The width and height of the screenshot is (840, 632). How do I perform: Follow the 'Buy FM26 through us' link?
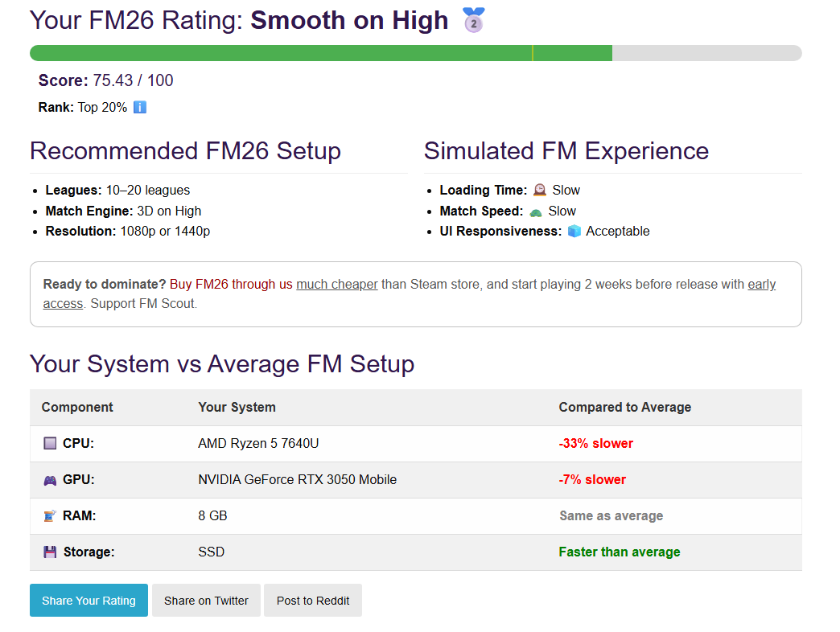tap(231, 284)
